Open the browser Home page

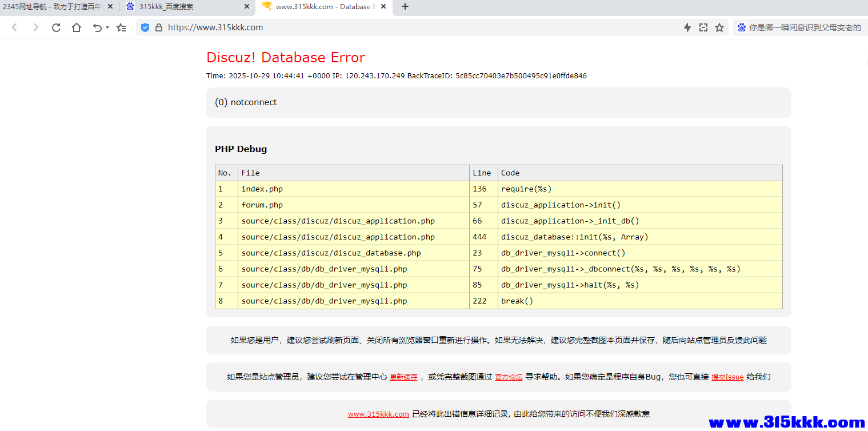(76, 27)
